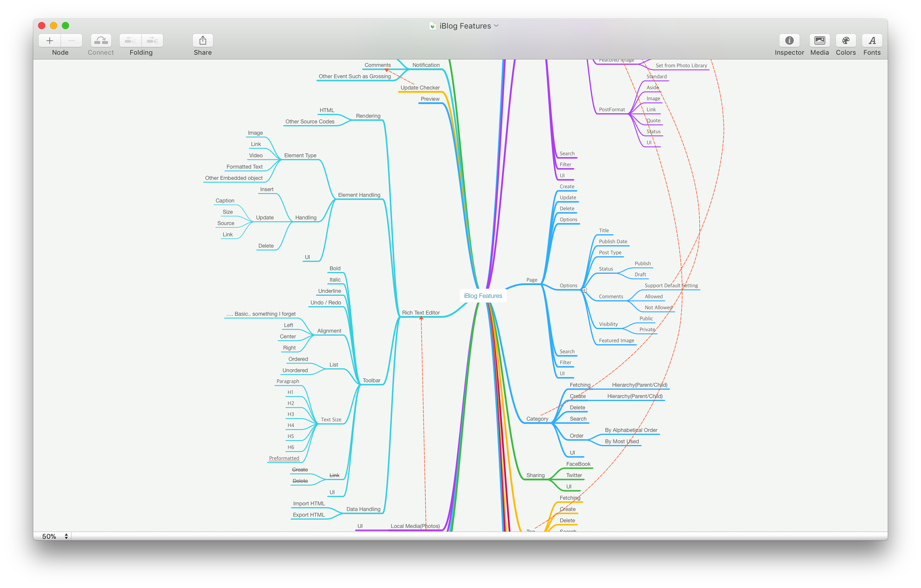Open the Colors palette
The width and height of the screenshot is (921, 588).
point(846,40)
